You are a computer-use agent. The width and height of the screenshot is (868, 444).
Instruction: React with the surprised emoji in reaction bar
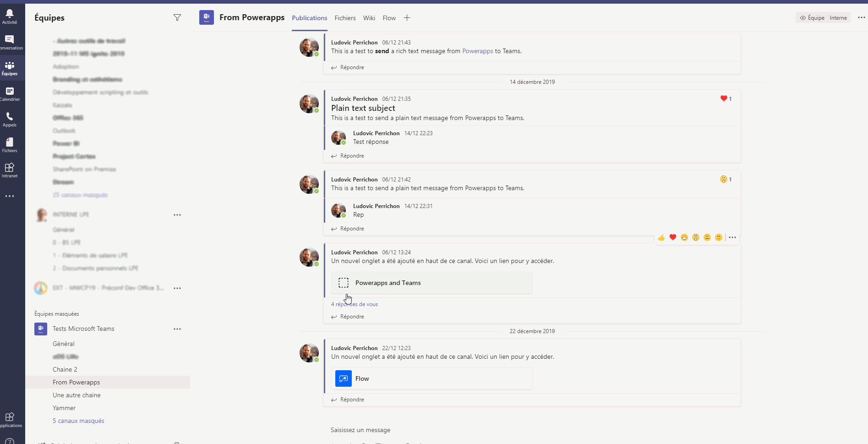coord(696,237)
